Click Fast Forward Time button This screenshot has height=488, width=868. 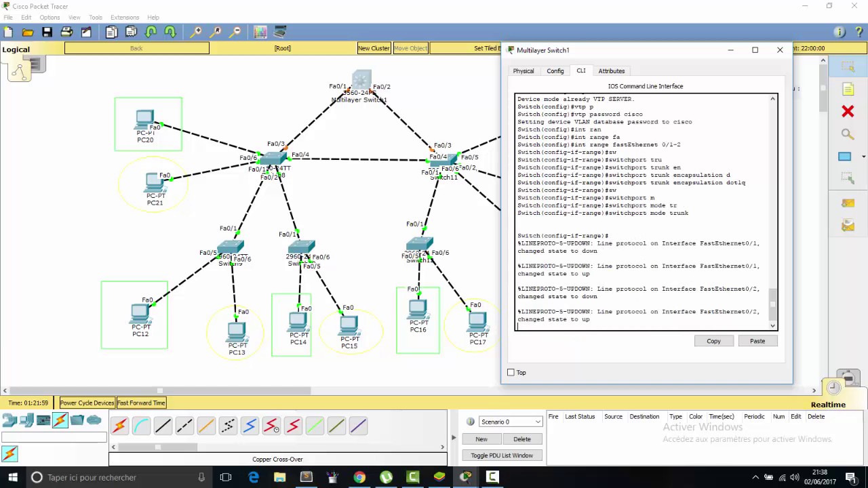pyautogui.click(x=141, y=403)
